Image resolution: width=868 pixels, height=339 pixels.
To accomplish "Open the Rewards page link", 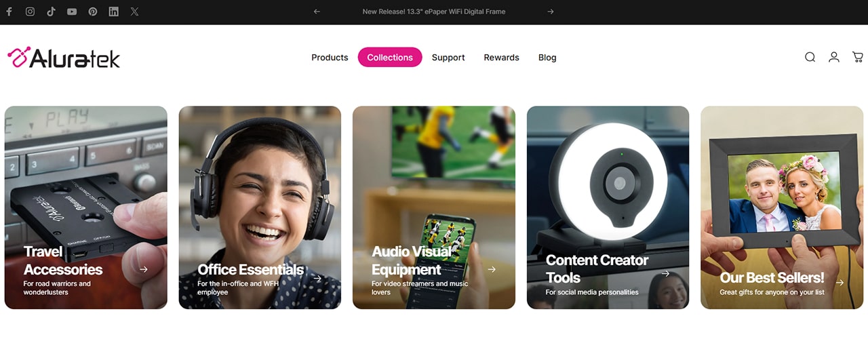I will (501, 58).
